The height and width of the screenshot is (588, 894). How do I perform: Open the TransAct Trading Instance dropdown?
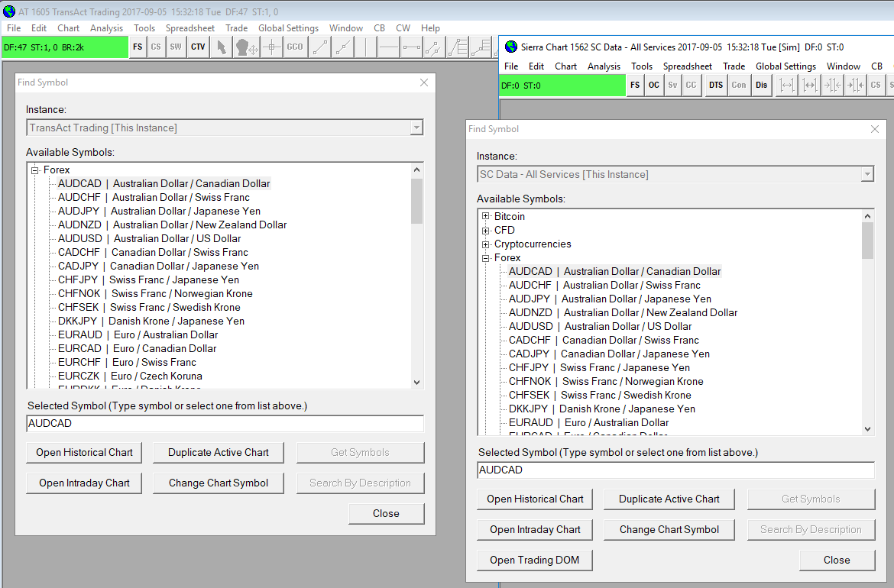coord(416,128)
